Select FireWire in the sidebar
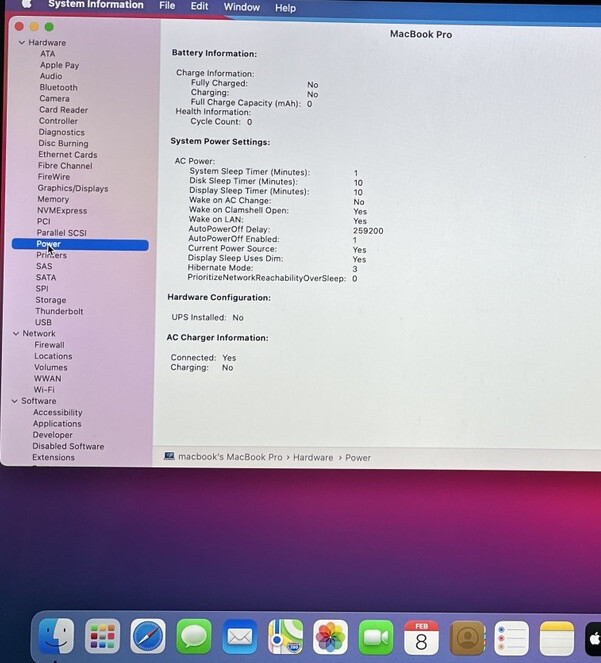The image size is (601, 663). coord(54,177)
